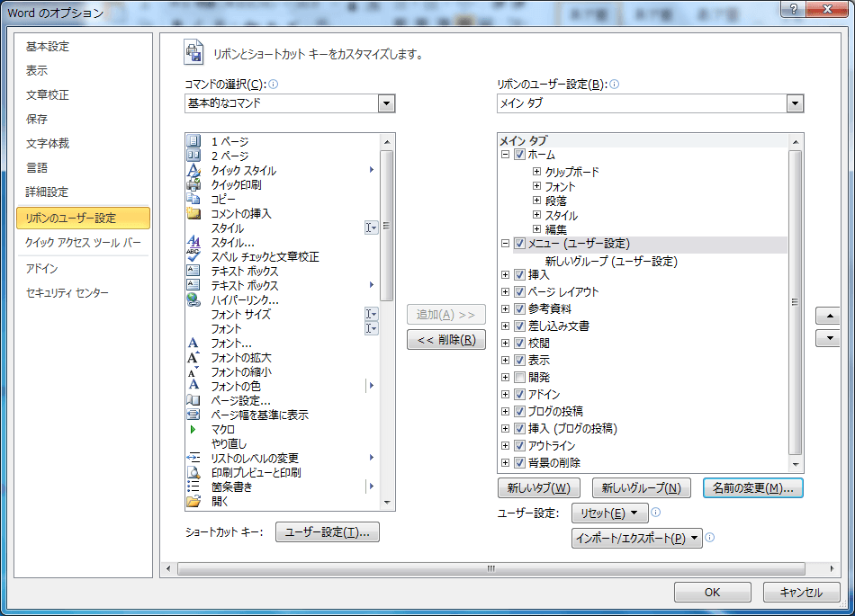The height and width of the screenshot is (616, 855).
Task: Select 新しいグループ (ユーザー設定) tree item
Action: (611, 261)
